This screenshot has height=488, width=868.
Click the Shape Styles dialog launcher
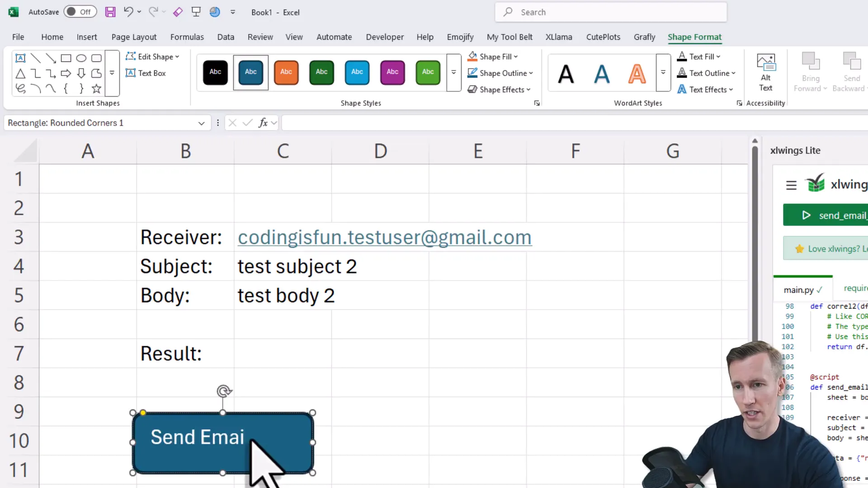point(537,103)
